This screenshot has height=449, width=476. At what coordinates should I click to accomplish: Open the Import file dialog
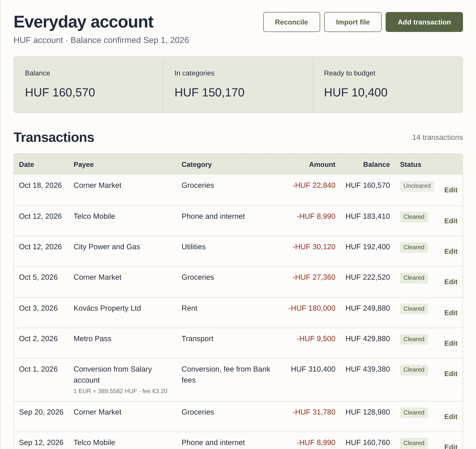pos(353,22)
